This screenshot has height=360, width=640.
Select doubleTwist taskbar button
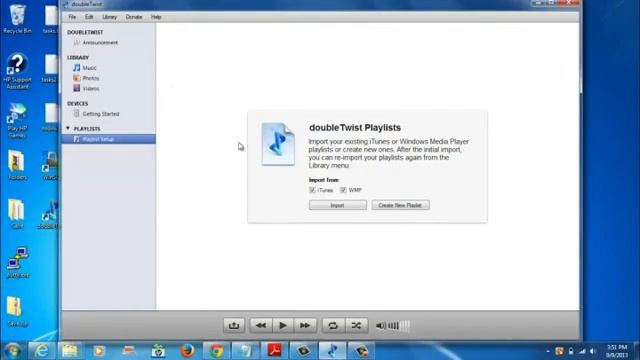pos(332,351)
